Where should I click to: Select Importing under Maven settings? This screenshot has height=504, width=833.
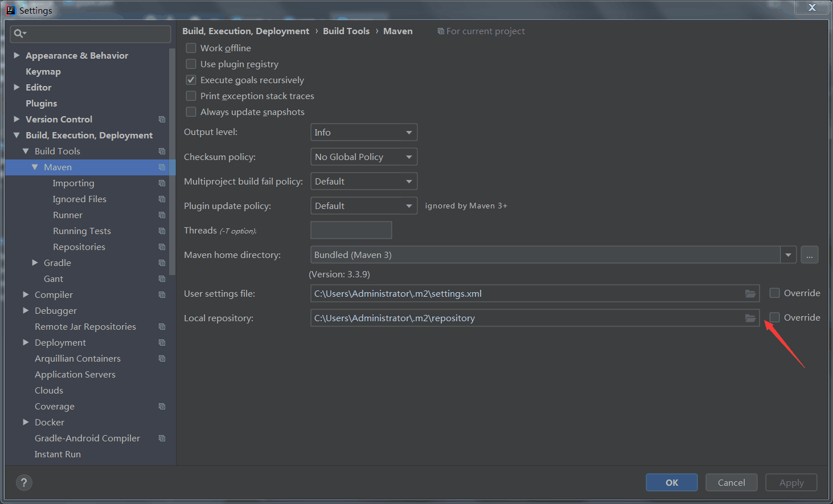pyautogui.click(x=73, y=183)
